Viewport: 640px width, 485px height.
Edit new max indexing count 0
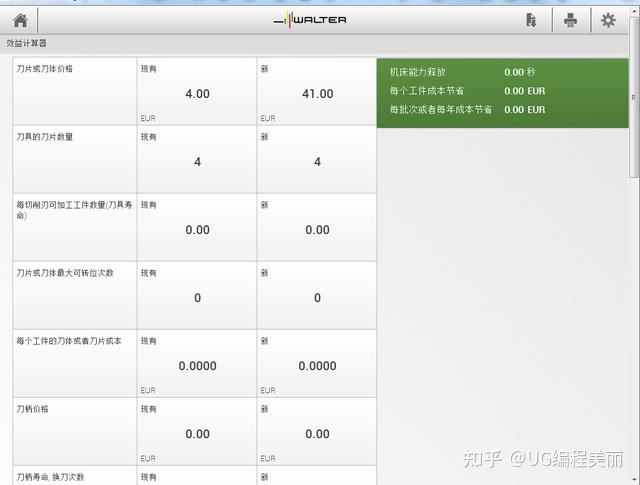click(317, 296)
